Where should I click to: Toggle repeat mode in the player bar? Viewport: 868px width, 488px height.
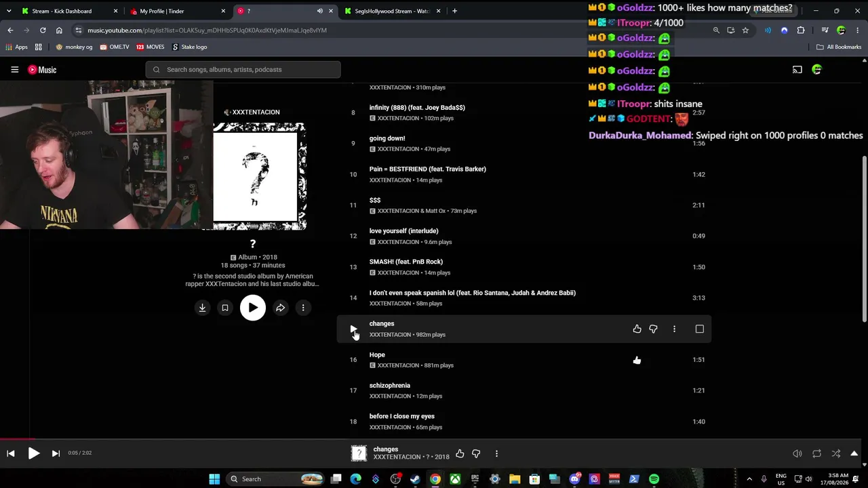(x=816, y=453)
